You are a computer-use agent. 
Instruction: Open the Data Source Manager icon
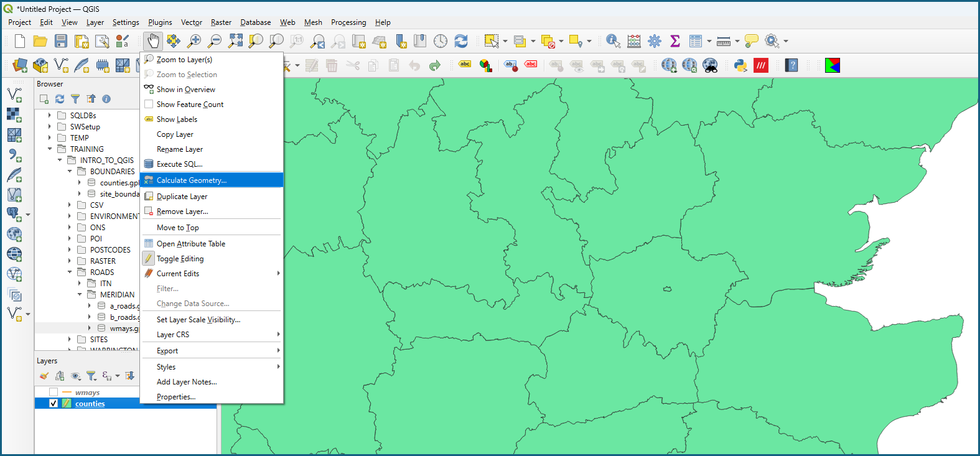(x=20, y=65)
